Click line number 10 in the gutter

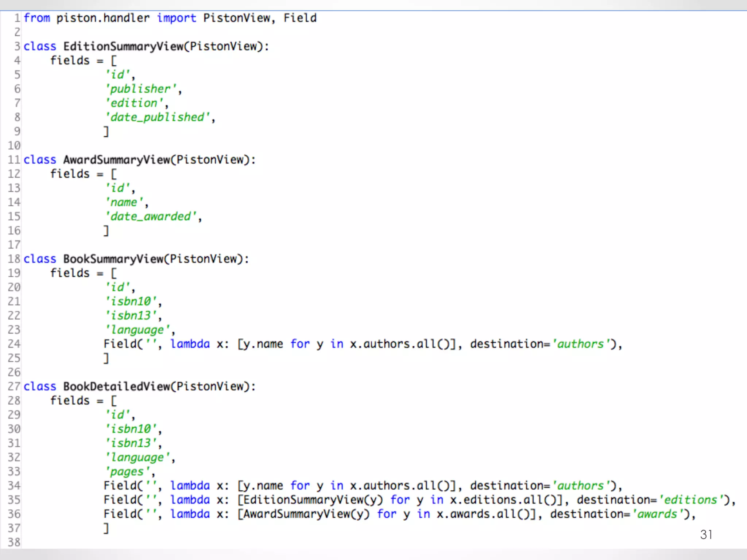pos(14,146)
